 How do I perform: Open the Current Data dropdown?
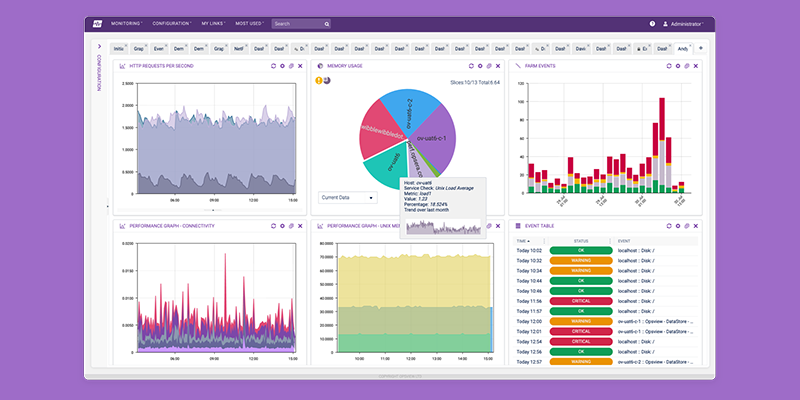(x=348, y=197)
